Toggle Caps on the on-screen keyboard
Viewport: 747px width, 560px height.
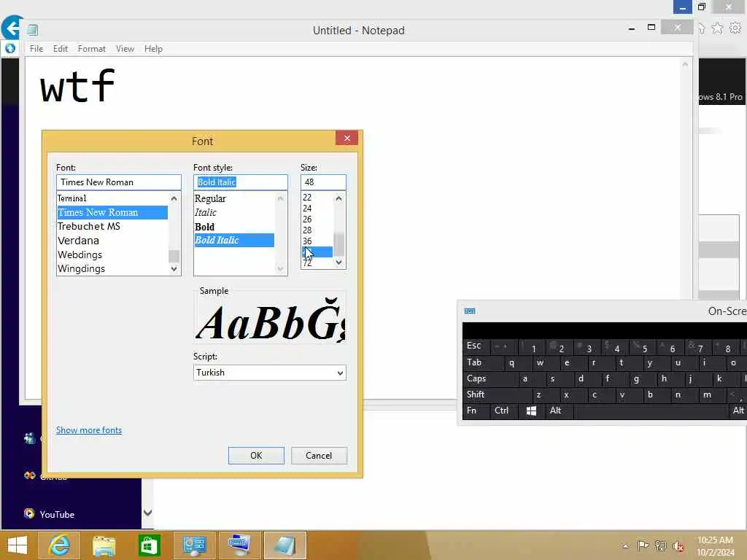[x=489, y=378]
